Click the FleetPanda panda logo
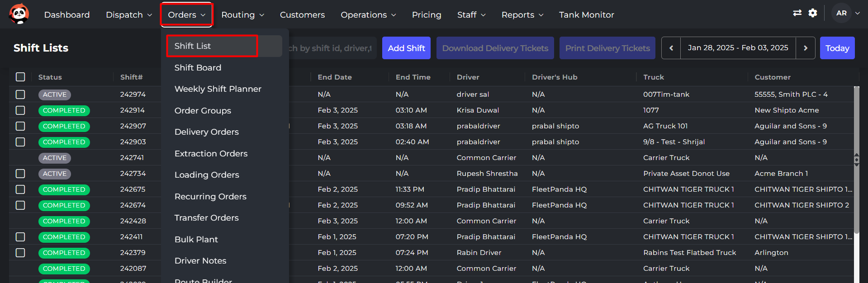Viewport: 868px width, 283px height. tap(19, 14)
